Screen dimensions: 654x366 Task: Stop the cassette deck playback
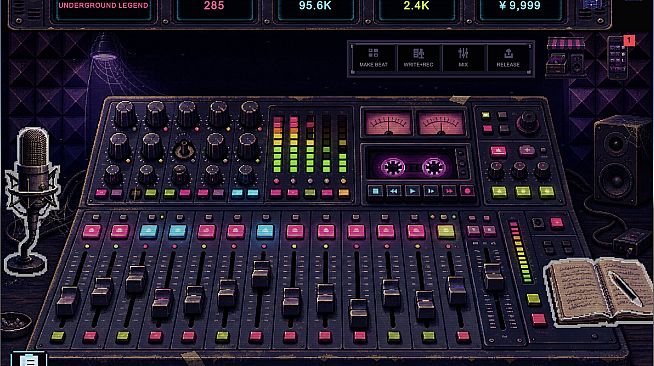point(375,191)
